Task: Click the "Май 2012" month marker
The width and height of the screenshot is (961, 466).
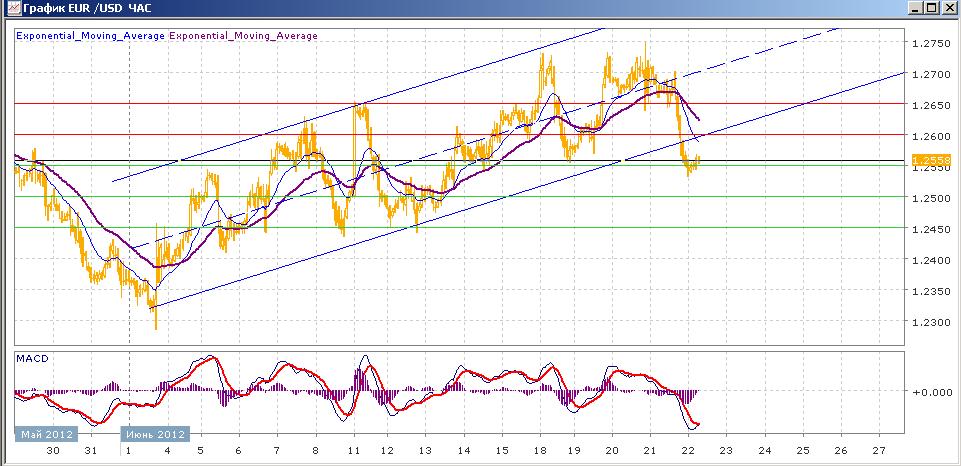Action: tap(47, 434)
